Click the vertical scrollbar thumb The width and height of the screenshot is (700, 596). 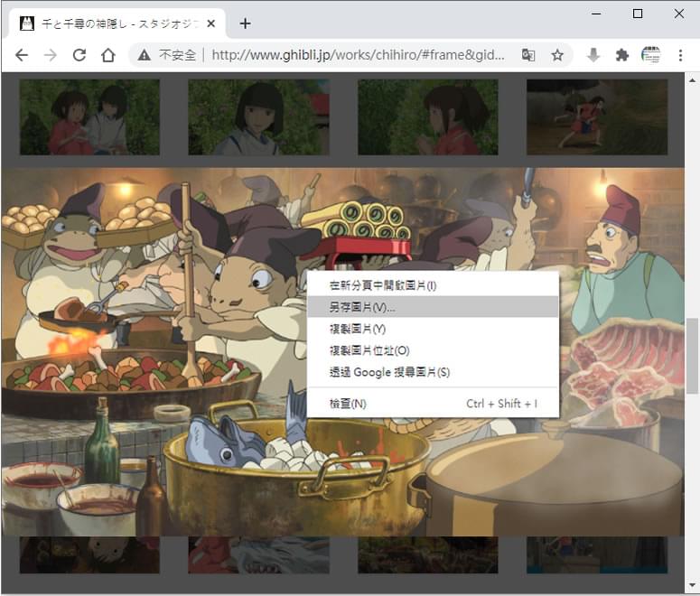(692, 356)
